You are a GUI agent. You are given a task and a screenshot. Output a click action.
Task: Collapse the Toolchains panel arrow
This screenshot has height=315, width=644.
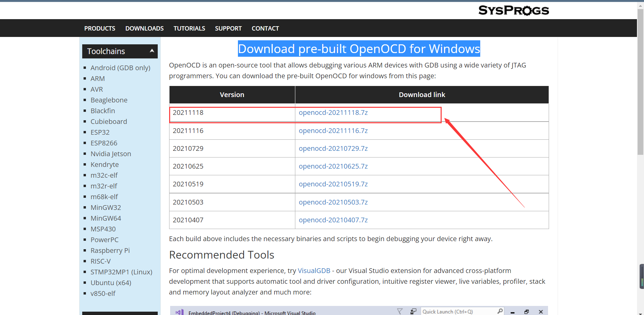152,51
